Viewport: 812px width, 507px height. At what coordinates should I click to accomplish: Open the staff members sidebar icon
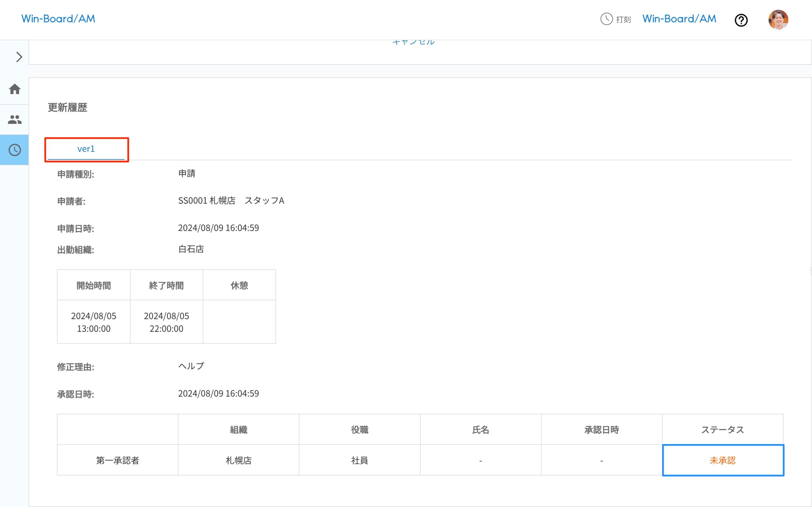tap(14, 119)
